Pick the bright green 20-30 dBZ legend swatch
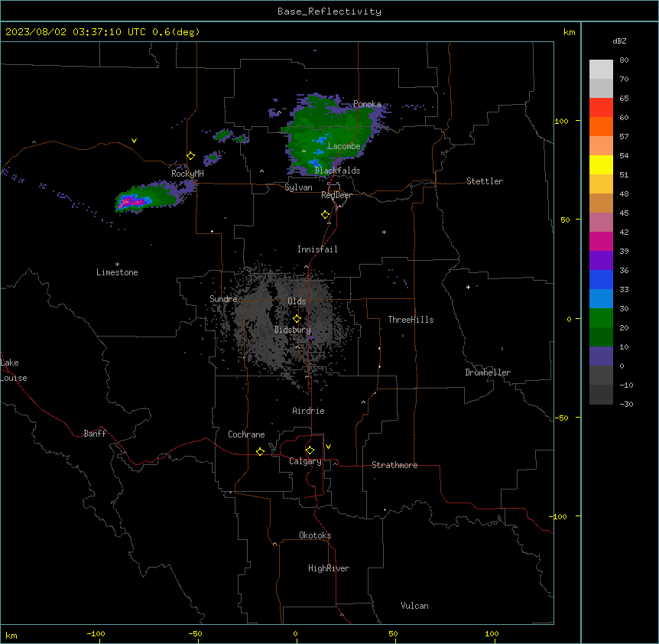 (x=601, y=318)
